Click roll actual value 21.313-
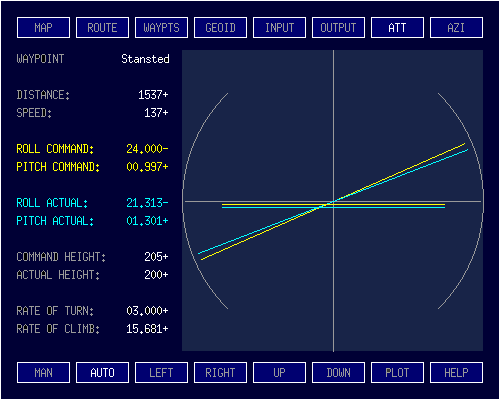The image size is (500, 400). click(x=147, y=203)
